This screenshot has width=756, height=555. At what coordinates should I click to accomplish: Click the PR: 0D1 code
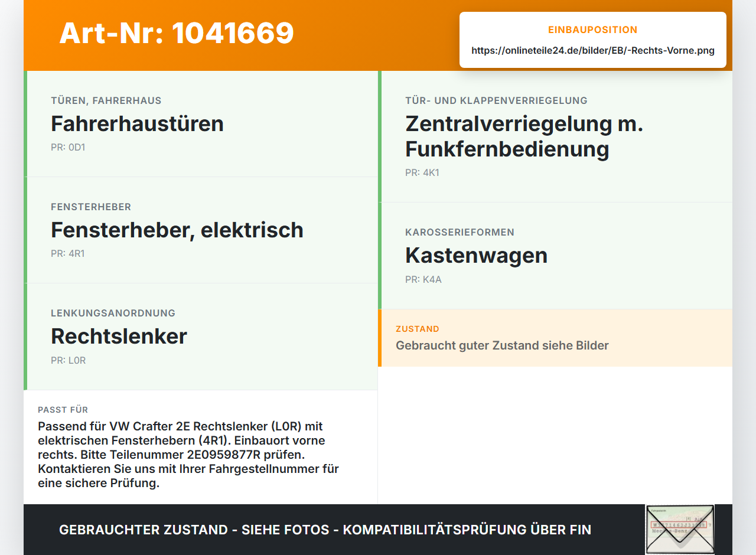click(68, 147)
